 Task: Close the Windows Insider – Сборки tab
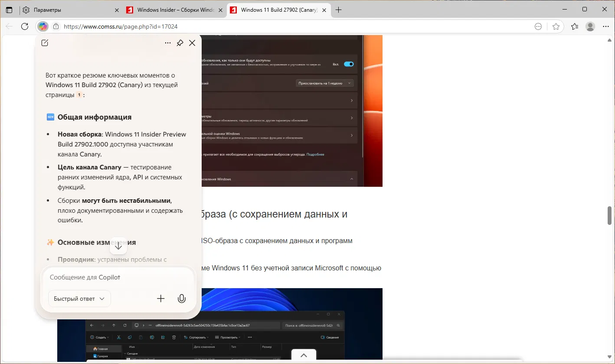pyautogui.click(x=220, y=10)
